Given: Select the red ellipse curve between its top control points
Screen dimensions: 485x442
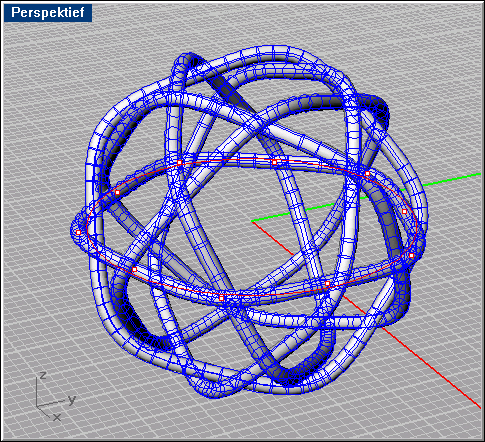Looking at the screenshot, I should 227,161.
